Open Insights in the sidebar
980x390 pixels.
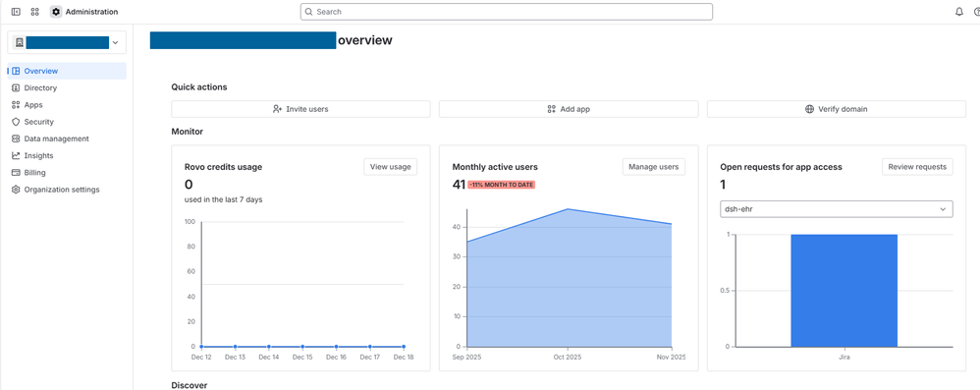point(67,155)
